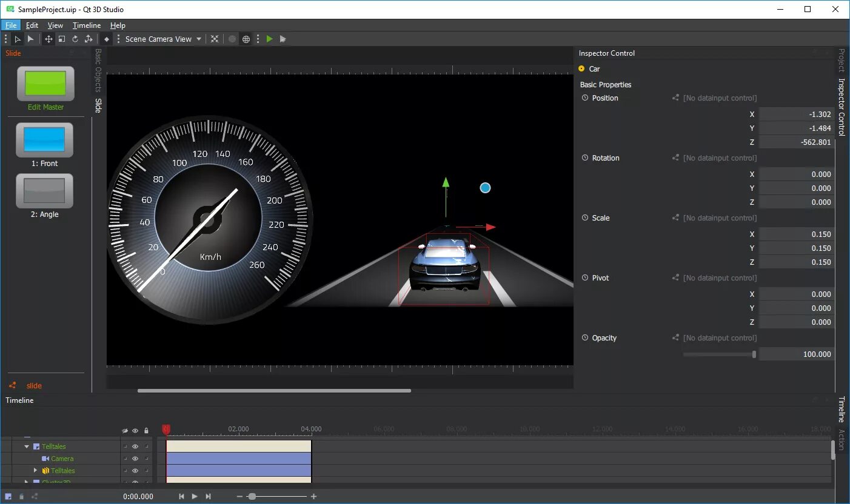Click the Fit Selected icon in the toolbar

tap(215, 39)
